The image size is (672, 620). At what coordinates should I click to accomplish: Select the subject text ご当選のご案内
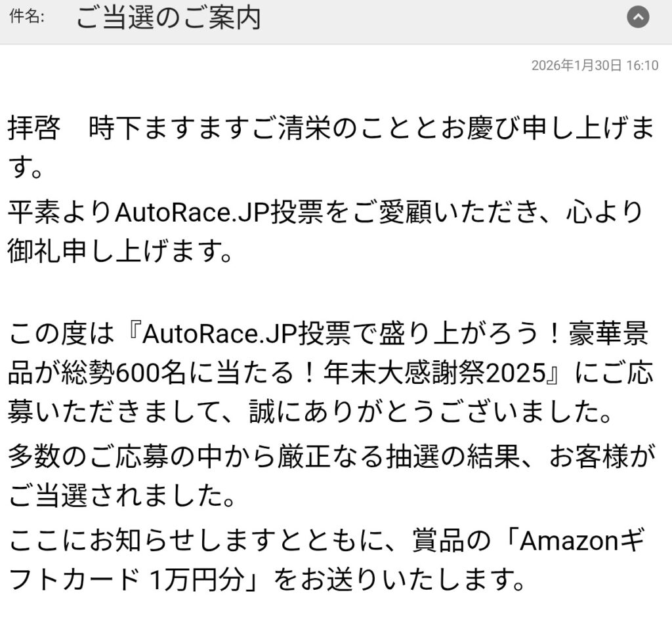pos(168,18)
